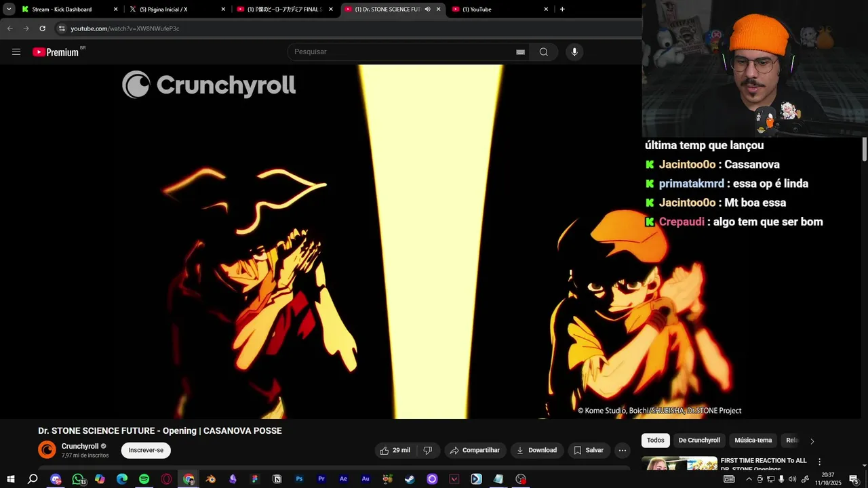This screenshot has height=488, width=868.
Task: Click the Download button
Action: [x=536, y=450]
